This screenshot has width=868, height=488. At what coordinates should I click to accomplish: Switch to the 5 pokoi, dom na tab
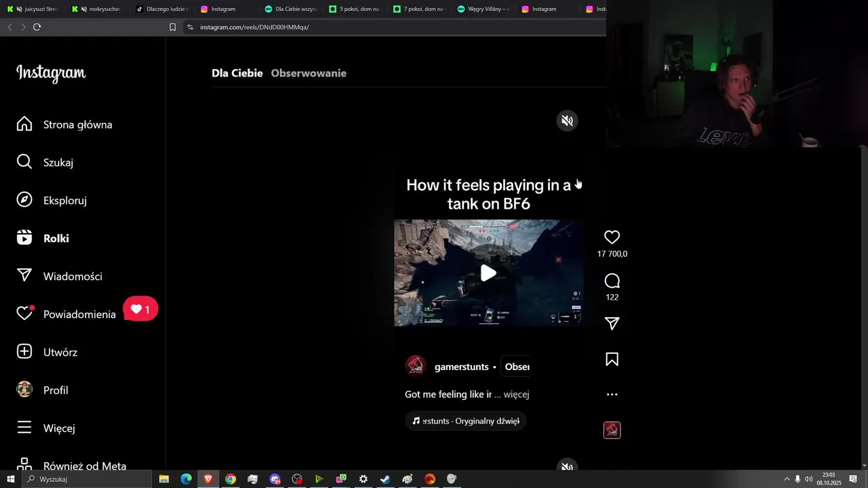coord(355,9)
